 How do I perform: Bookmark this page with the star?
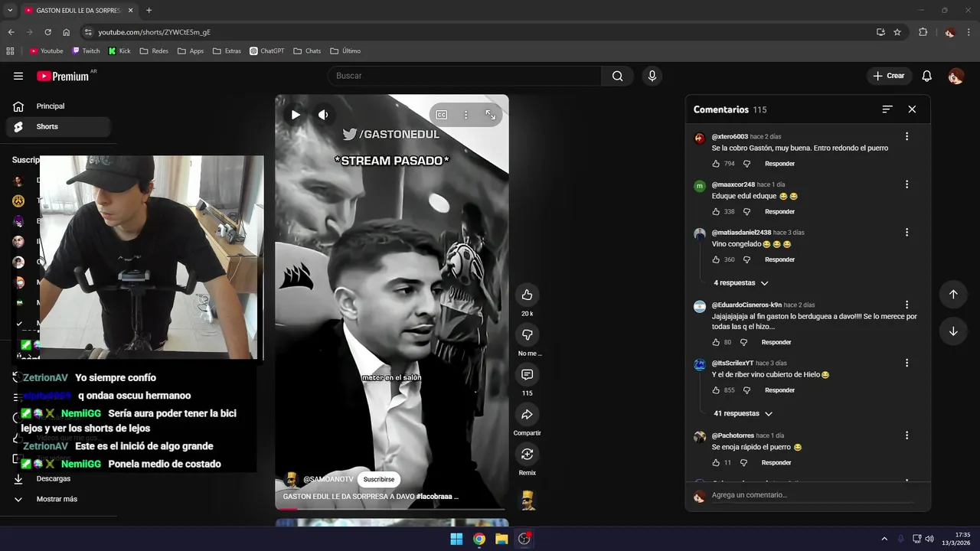(897, 32)
